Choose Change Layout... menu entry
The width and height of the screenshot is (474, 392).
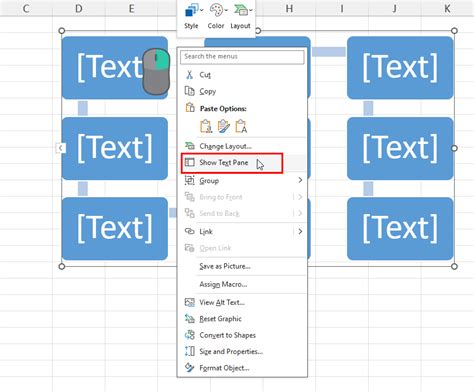[242, 146]
